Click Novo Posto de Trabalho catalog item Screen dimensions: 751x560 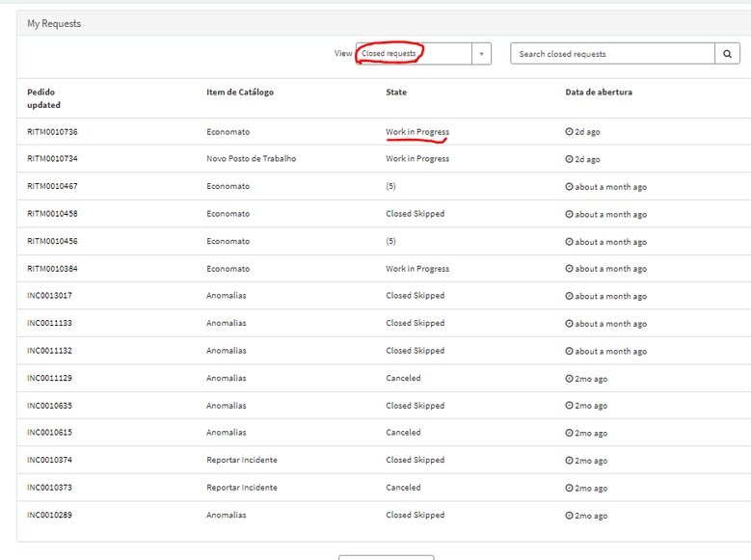(252, 159)
